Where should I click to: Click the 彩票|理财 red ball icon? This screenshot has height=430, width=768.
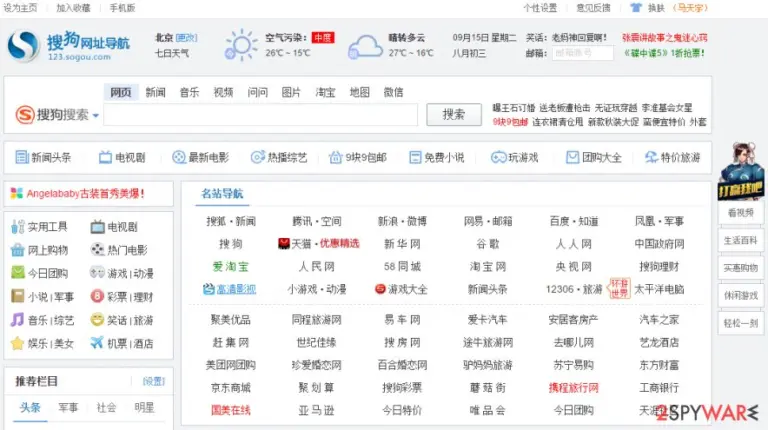point(97,296)
